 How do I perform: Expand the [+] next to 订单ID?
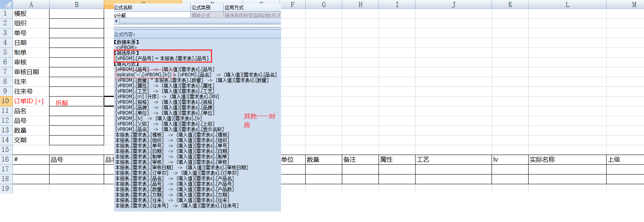point(39,101)
